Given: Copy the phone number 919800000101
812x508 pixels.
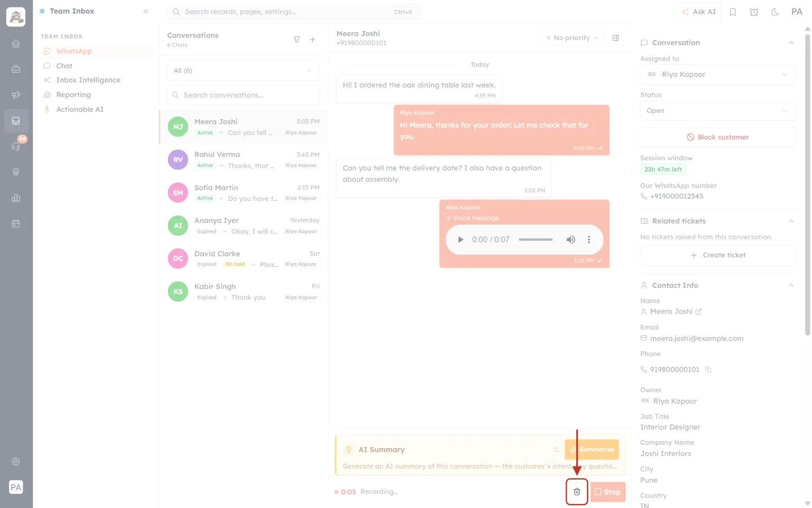Looking at the screenshot, I should (x=709, y=370).
